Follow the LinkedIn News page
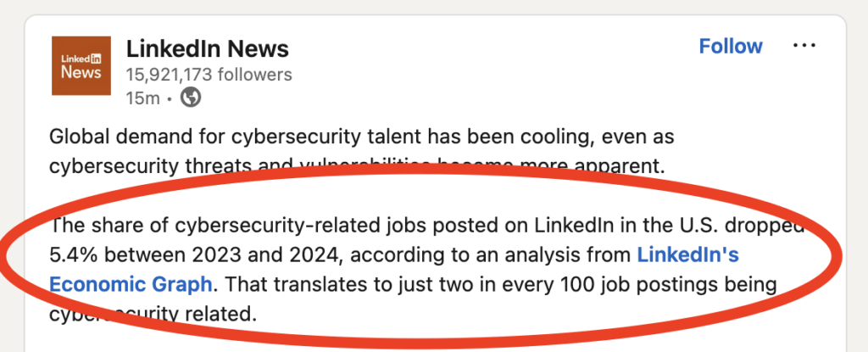 pyautogui.click(x=731, y=46)
